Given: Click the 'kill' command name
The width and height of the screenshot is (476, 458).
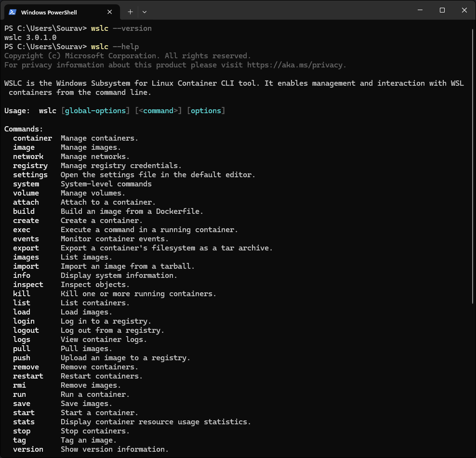Looking at the screenshot, I should pos(22,293).
